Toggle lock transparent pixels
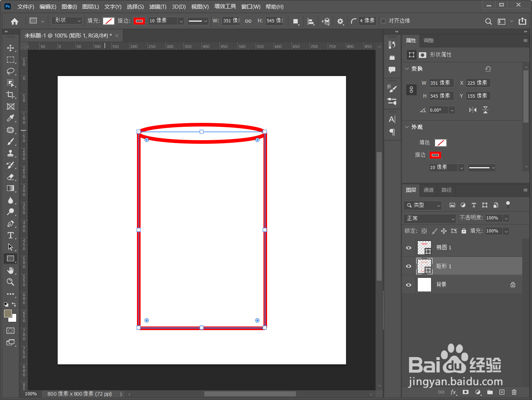532x400 pixels. tap(424, 231)
